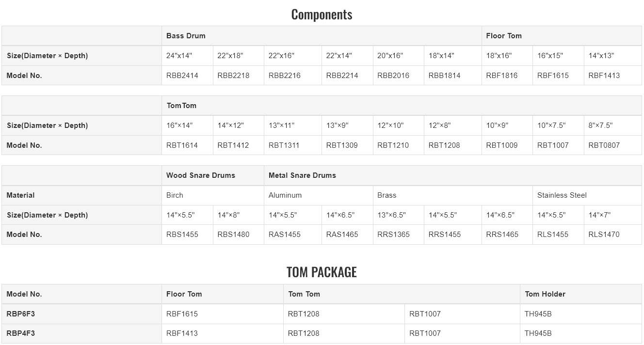Click the Metal Snare Drums header

[x=302, y=175]
